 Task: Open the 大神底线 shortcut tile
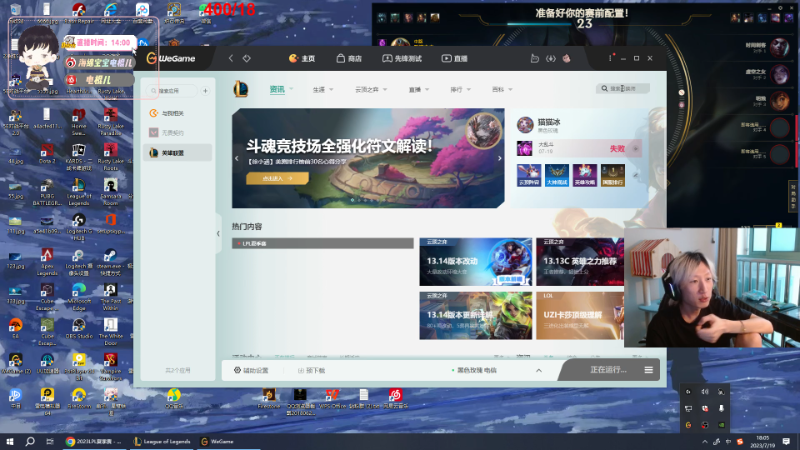click(x=557, y=176)
